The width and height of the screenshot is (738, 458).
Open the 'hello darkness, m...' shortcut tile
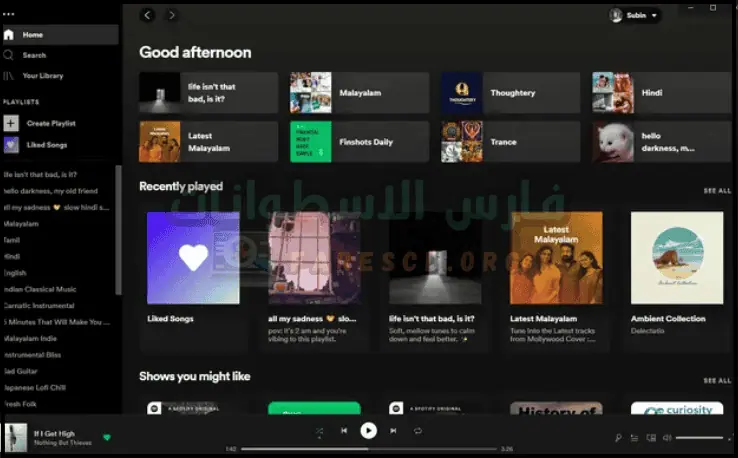click(x=662, y=142)
